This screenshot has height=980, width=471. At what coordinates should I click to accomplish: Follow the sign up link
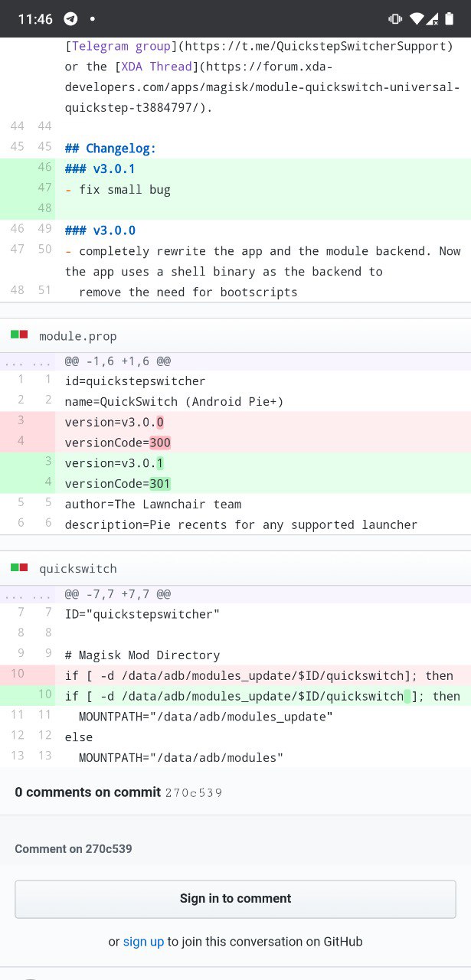(143, 942)
